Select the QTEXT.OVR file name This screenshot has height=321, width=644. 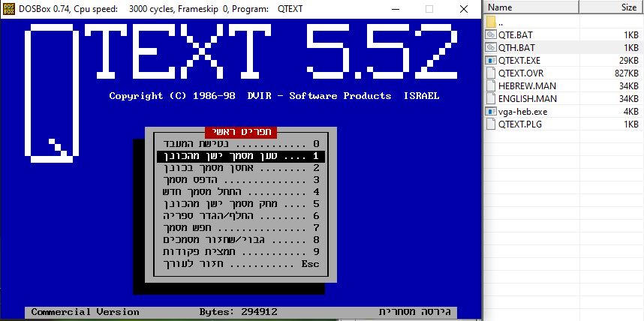click(x=520, y=73)
